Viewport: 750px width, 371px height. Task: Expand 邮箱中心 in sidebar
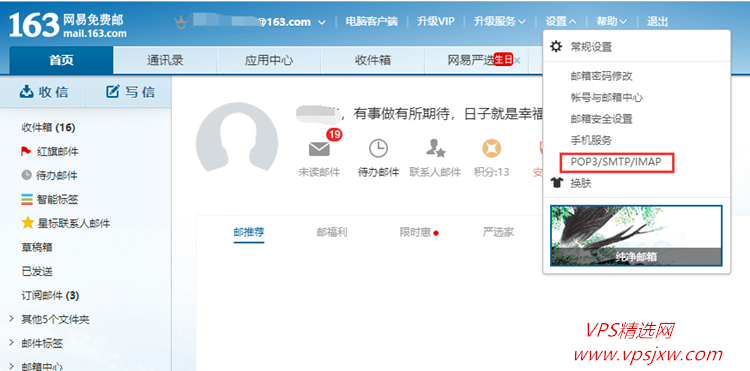tap(11, 366)
